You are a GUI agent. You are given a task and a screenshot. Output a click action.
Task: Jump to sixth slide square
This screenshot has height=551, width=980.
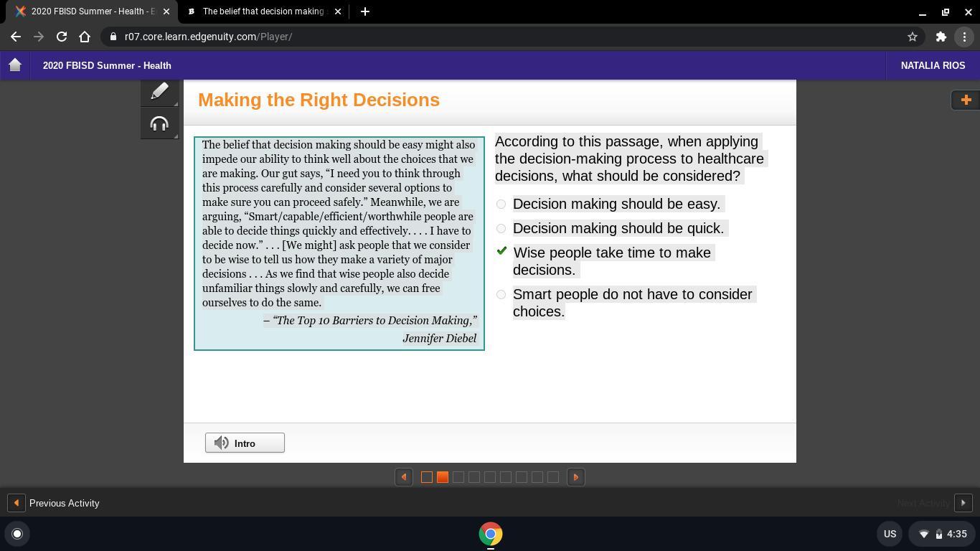[x=506, y=477]
